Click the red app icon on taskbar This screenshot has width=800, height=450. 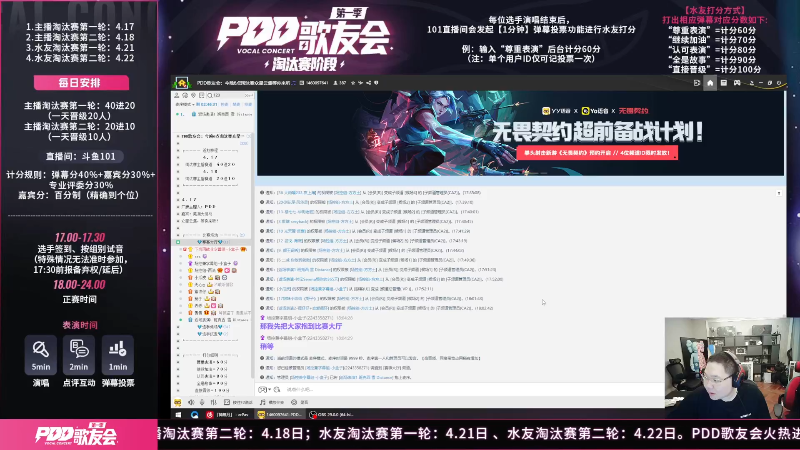(x=210, y=415)
